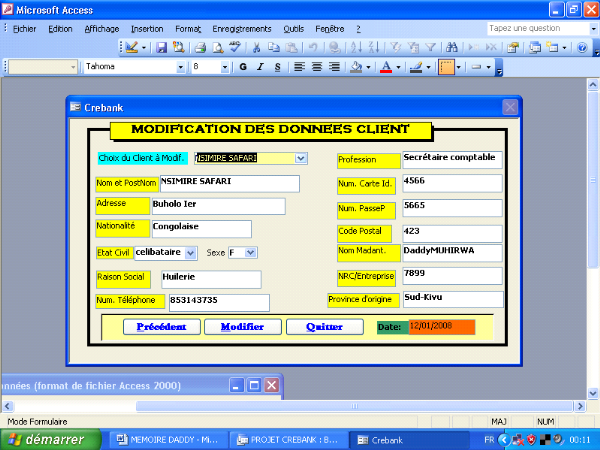Toggle Underline (S) formatting
Image resolution: width=600 pixels, height=450 pixels.
[x=278, y=67]
